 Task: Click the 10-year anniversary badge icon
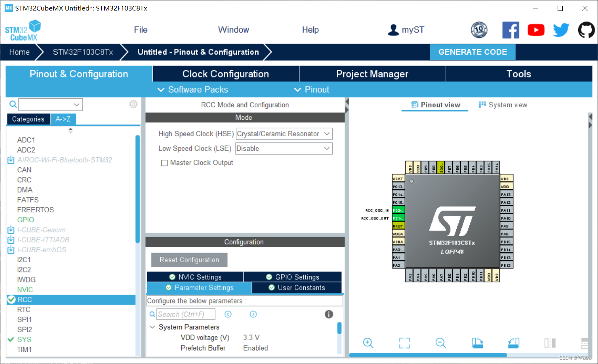click(479, 30)
